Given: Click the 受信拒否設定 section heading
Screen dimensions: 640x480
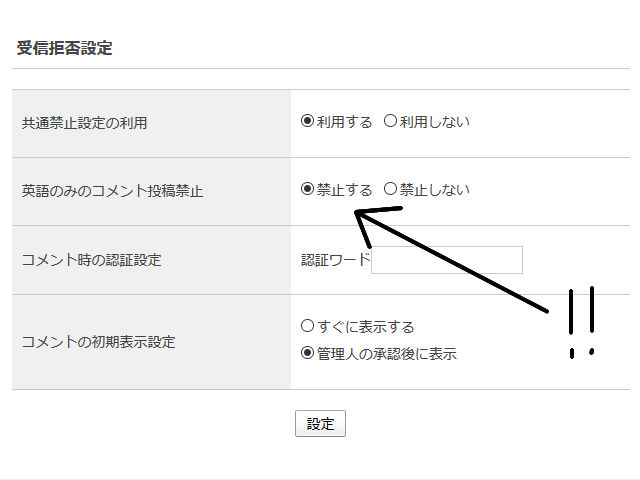Looking at the screenshot, I should coord(65,47).
